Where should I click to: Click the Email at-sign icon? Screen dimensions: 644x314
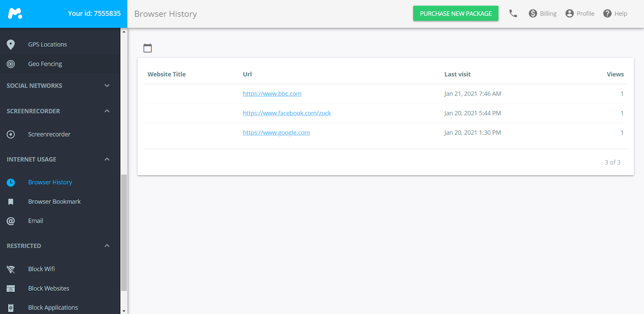(11, 221)
